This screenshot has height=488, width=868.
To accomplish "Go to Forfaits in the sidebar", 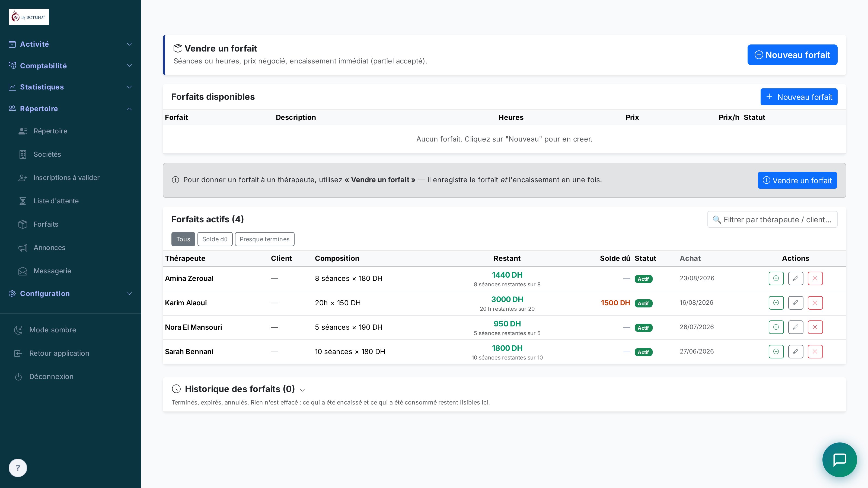I will [46, 224].
